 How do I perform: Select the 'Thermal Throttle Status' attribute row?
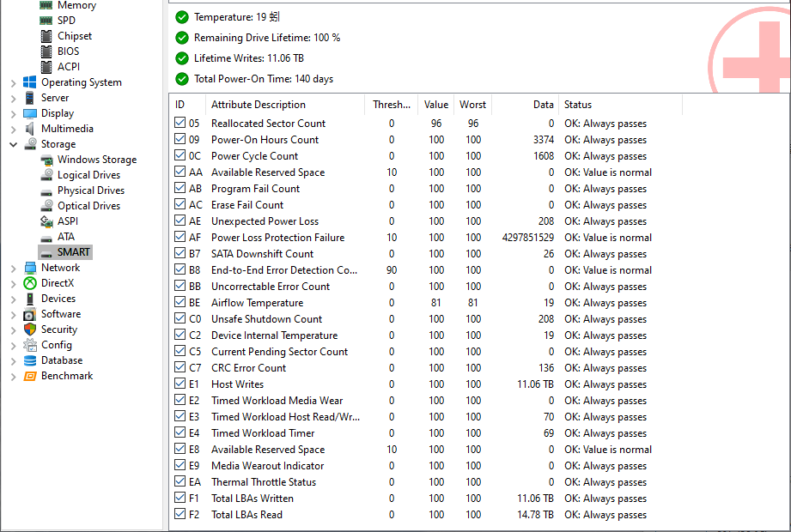tap(426, 482)
